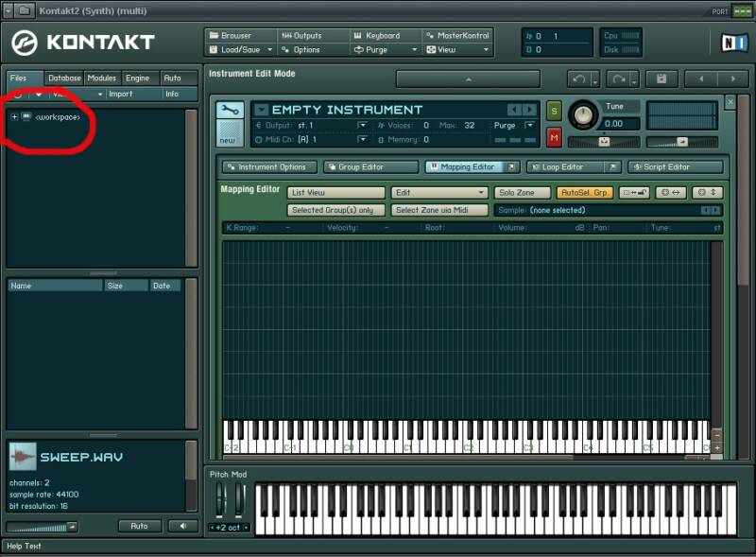Open the Outputs section
The height and width of the screenshot is (557, 756).
(x=313, y=36)
